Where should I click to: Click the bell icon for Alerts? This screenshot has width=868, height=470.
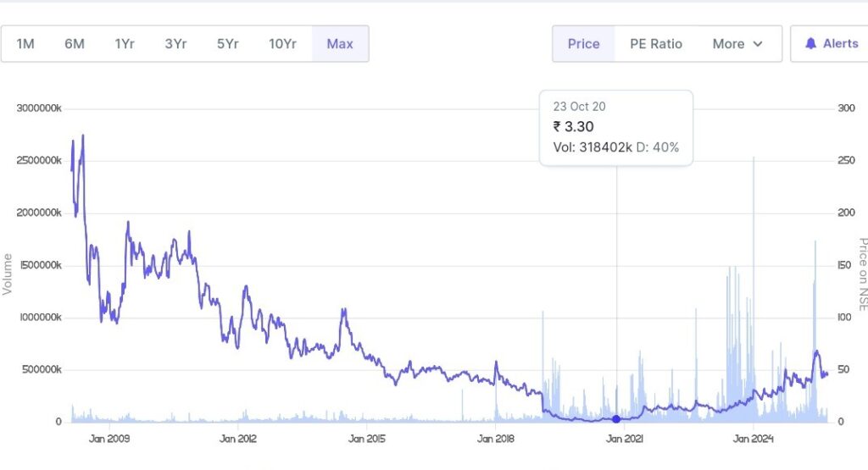click(811, 43)
